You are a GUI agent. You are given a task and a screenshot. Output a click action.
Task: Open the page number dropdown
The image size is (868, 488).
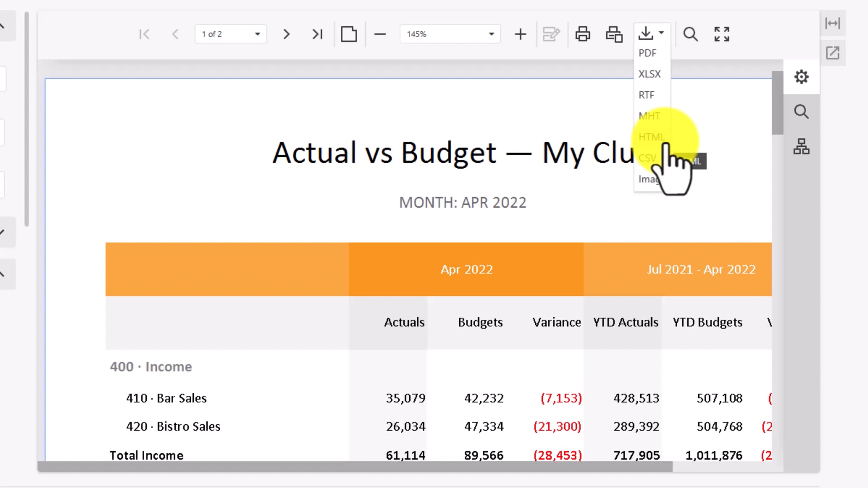click(258, 34)
